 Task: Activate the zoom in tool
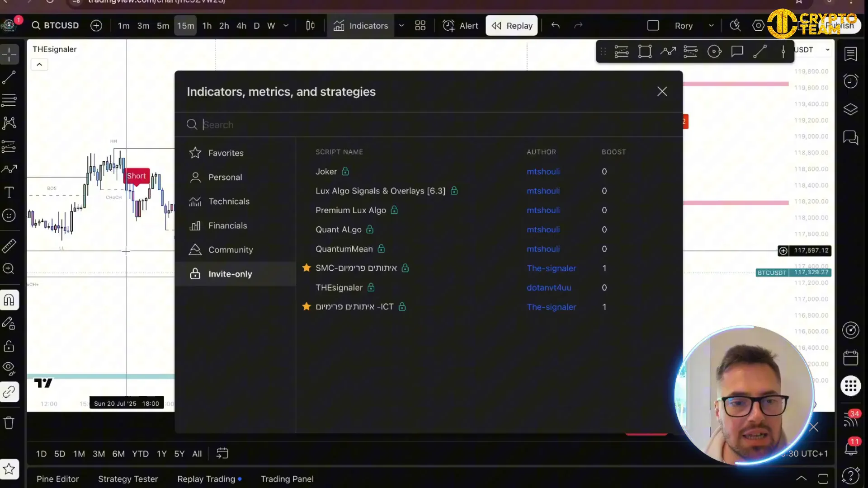9,269
